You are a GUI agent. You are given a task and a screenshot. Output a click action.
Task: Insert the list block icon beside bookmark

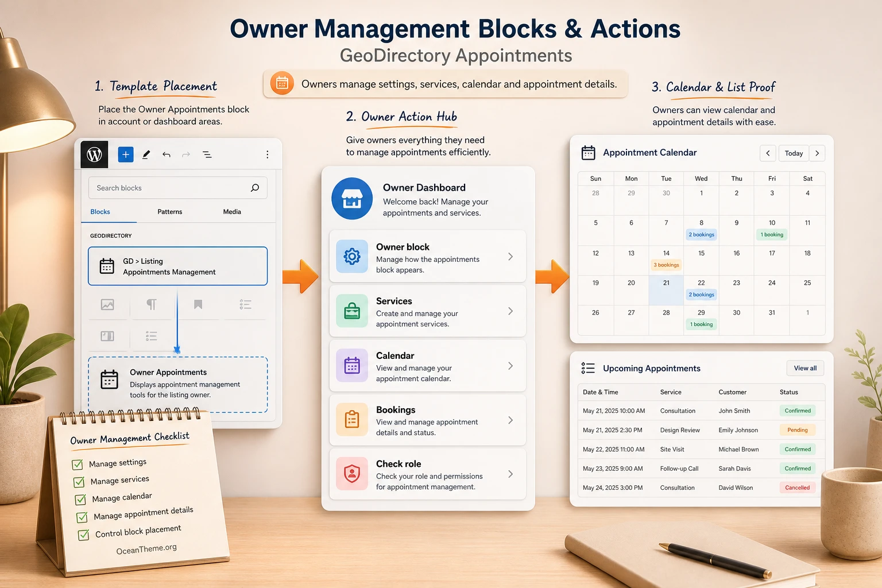[246, 304]
